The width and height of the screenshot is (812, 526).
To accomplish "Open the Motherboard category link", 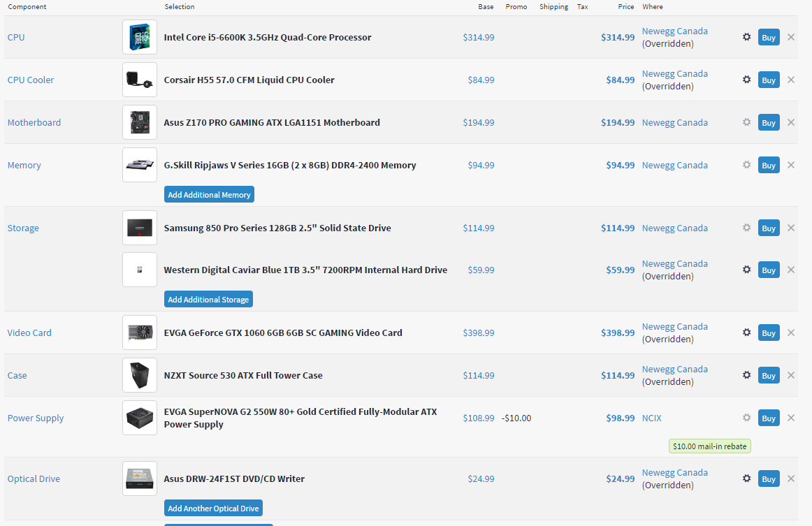I will click(34, 122).
